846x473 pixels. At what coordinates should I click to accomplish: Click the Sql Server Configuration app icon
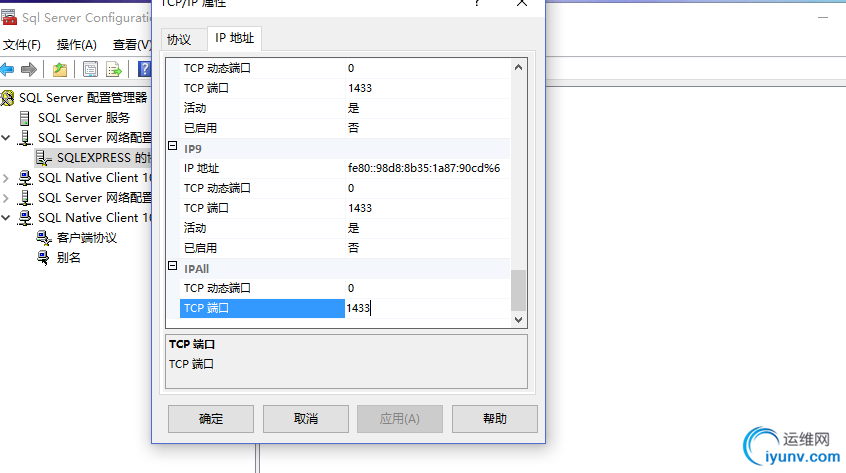[x=9, y=17]
